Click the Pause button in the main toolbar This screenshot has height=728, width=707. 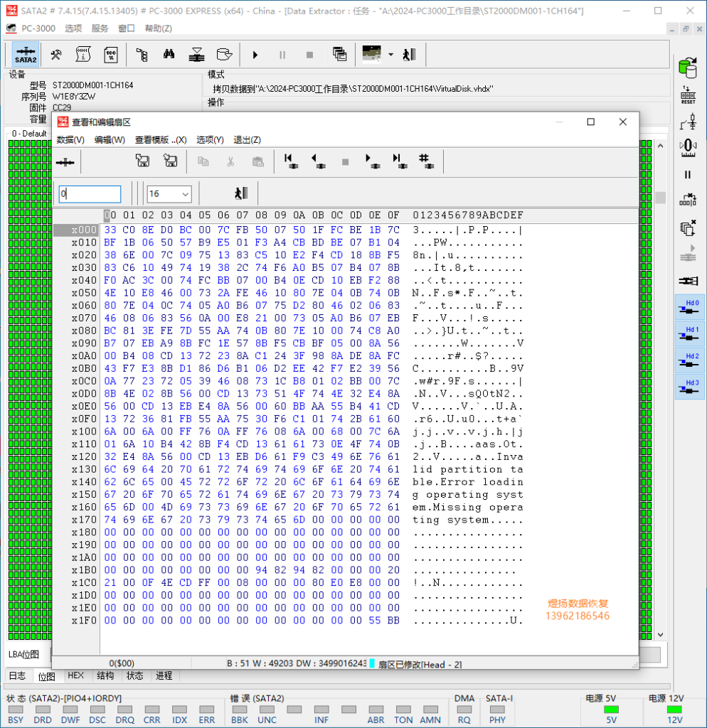coord(282,55)
